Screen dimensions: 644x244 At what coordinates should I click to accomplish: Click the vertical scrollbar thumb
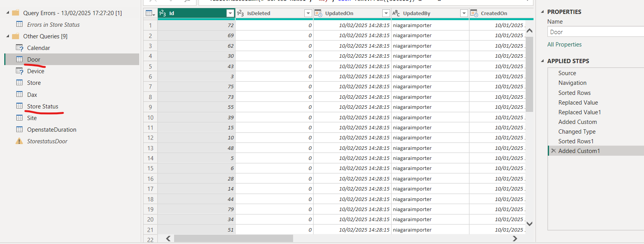click(x=530, y=74)
